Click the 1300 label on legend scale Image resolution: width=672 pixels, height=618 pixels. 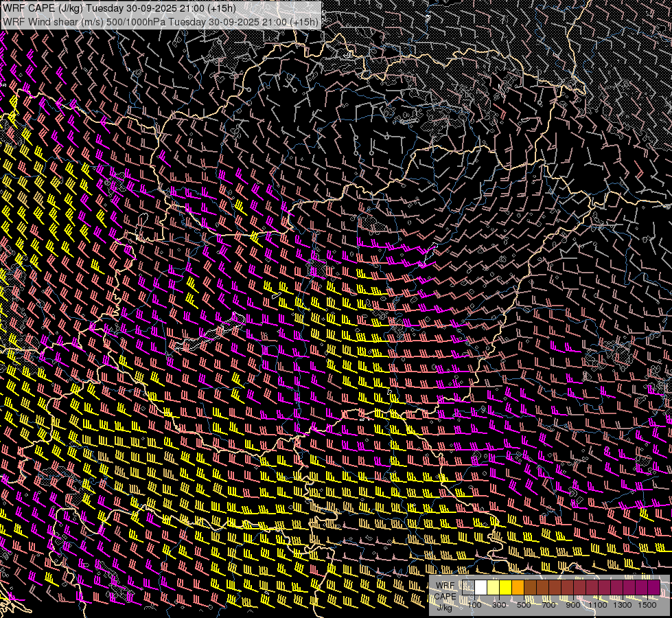(x=623, y=605)
